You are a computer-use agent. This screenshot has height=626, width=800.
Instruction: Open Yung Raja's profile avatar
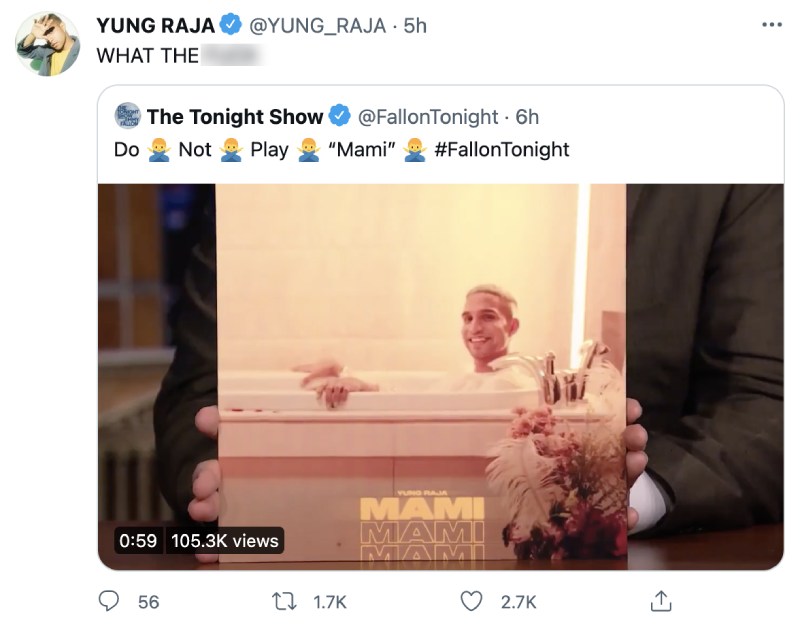47,44
